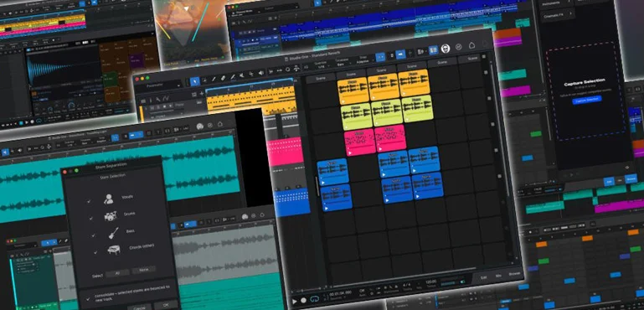Show automation curve icon in track list
This screenshot has width=644, height=310.
pyautogui.click(x=165, y=99)
